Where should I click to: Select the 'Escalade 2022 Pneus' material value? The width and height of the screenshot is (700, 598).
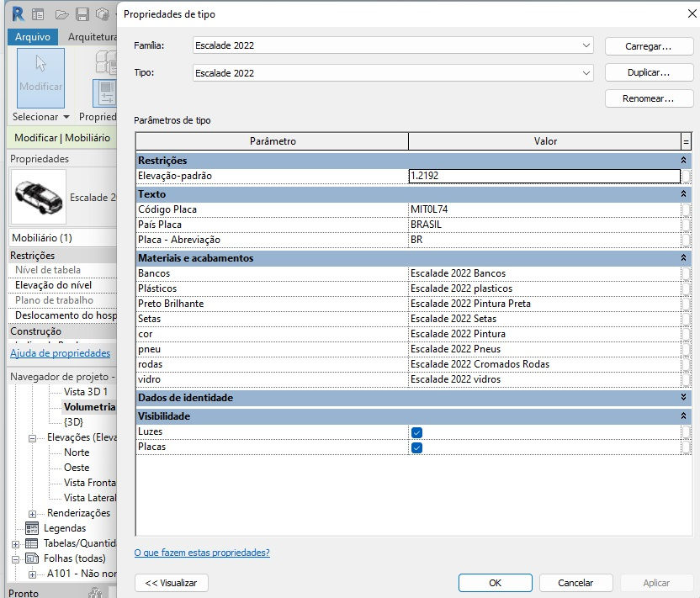[544, 349]
